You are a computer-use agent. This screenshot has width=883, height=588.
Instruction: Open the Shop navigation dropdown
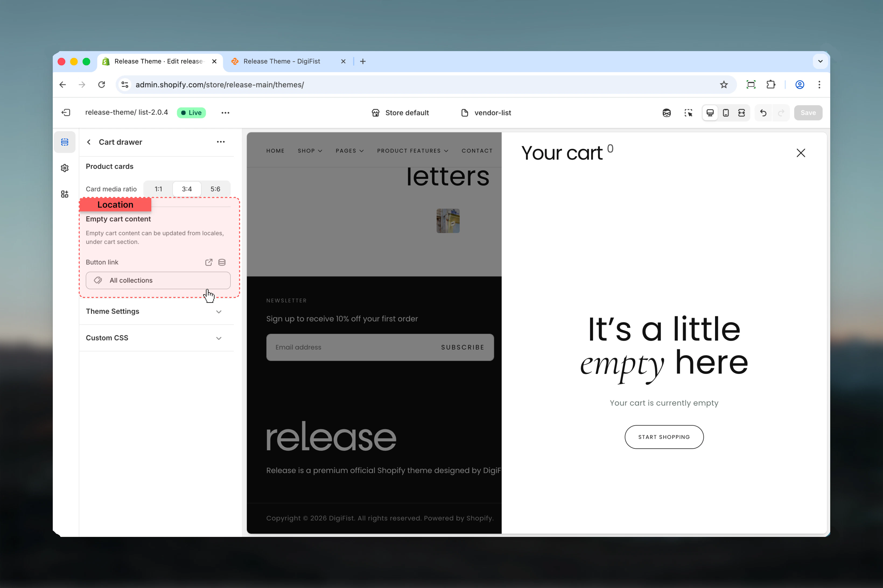point(310,151)
